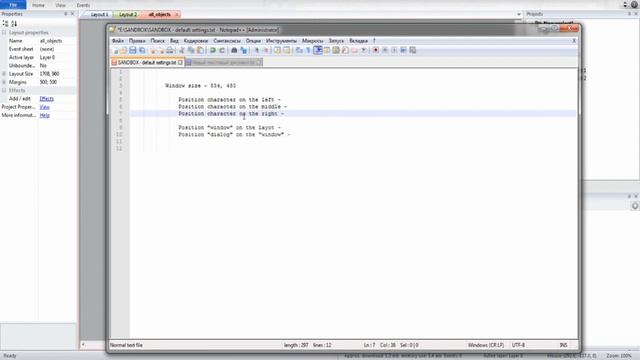Switch to the Layout 1 tab
Screen dimensions: 640x360
(99, 14)
